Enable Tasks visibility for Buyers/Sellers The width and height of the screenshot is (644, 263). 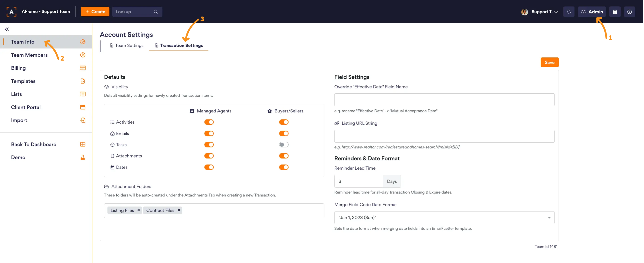[x=284, y=145]
